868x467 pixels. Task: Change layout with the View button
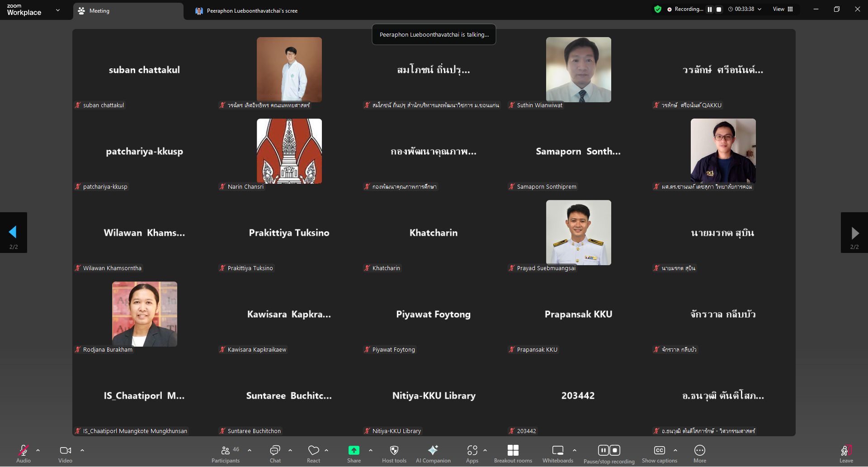pos(783,9)
